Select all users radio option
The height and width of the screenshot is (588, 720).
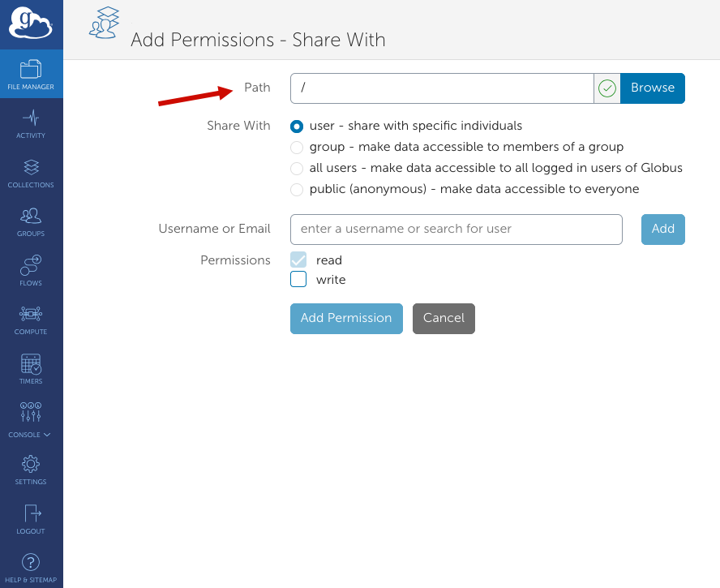pos(297,169)
